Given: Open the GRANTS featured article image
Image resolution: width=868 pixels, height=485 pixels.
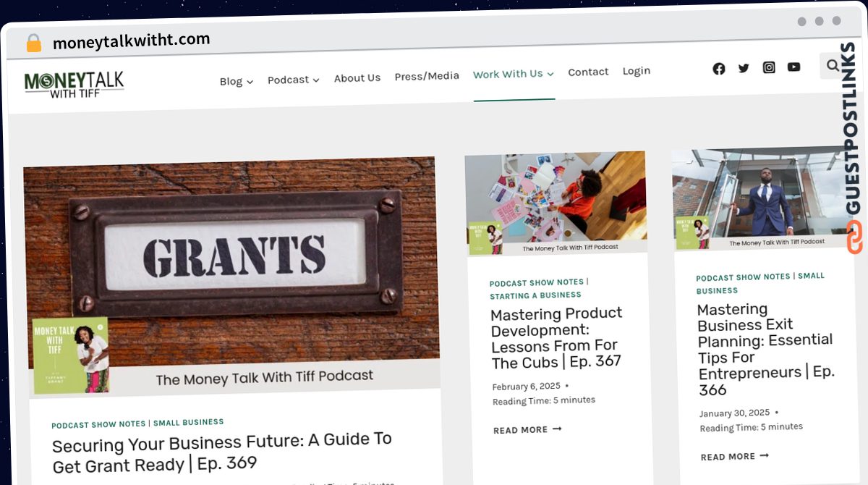Looking at the screenshot, I should (x=232, y=277).
